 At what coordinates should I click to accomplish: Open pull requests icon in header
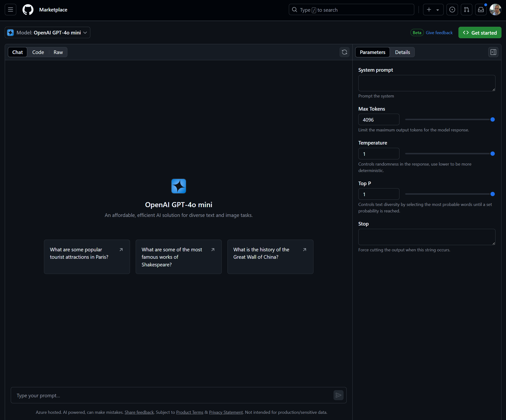point(467,10)
